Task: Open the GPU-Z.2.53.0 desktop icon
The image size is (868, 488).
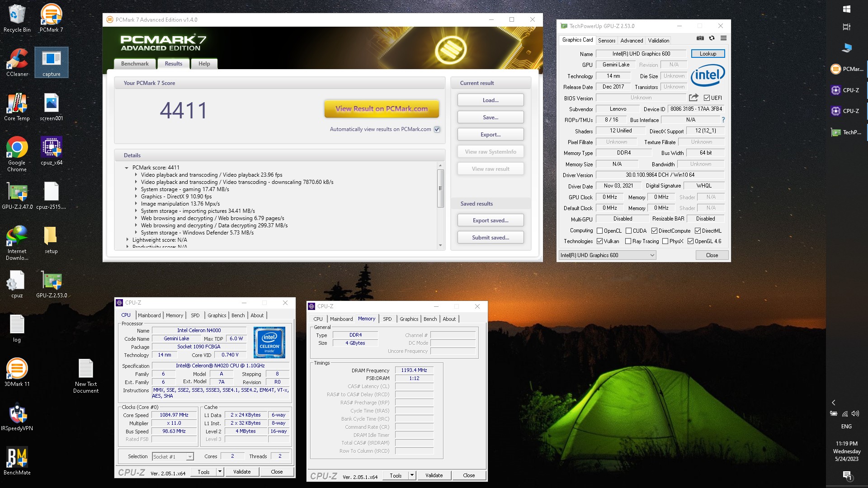Action: pyautogui.click(x=51, y=284)
